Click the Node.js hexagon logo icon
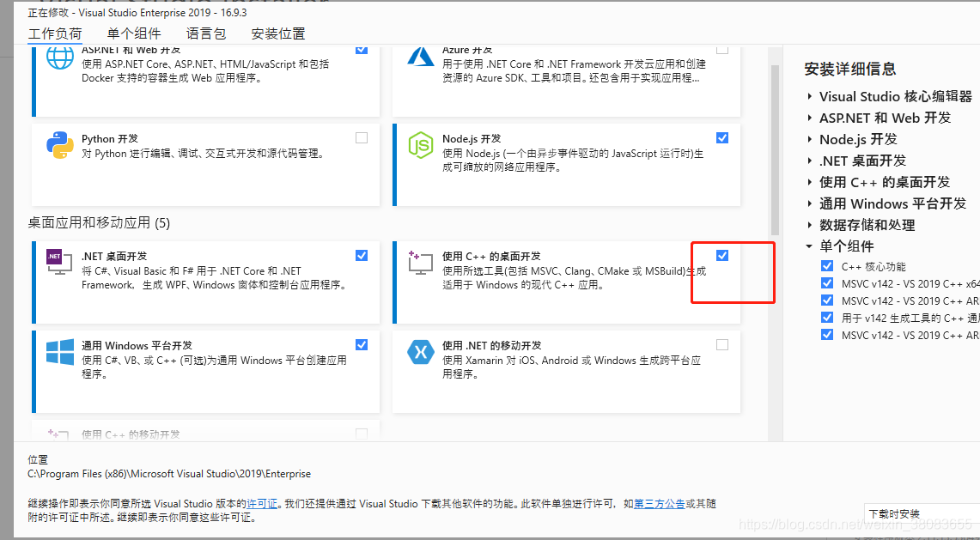The image size is (980, 540). tap(420, 144)
